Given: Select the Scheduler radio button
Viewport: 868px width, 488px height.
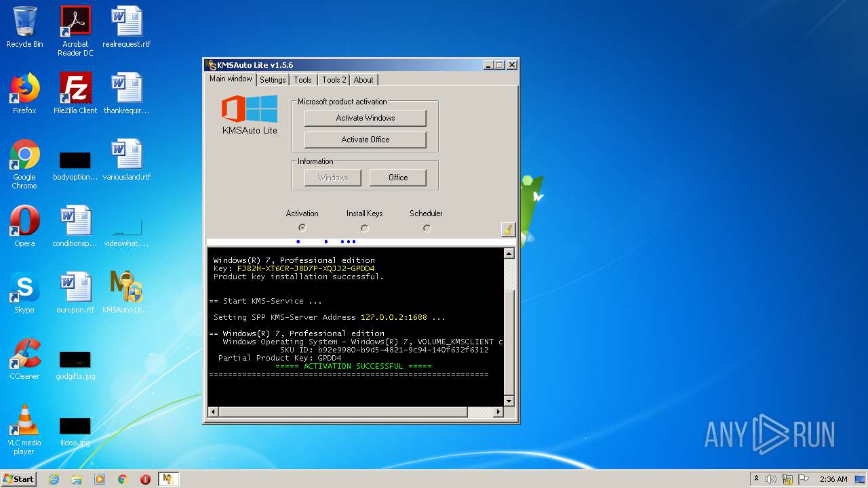Looking at the screenshot, I should 427,228.
